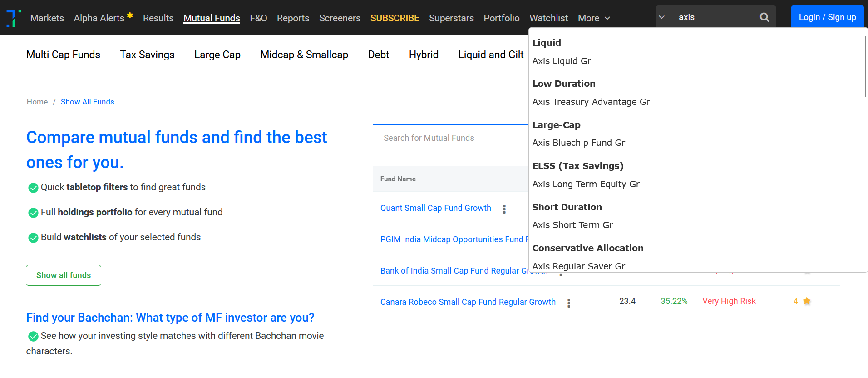Open Markets menu
This screenshot has height=378, width=868.
tap(47, 18)
